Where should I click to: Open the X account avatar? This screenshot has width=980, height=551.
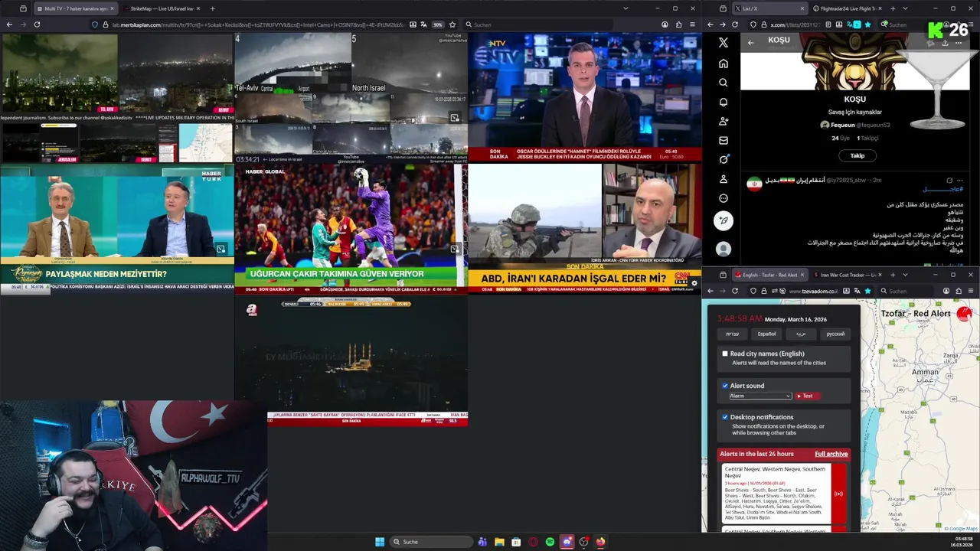(x=724, y=249)
